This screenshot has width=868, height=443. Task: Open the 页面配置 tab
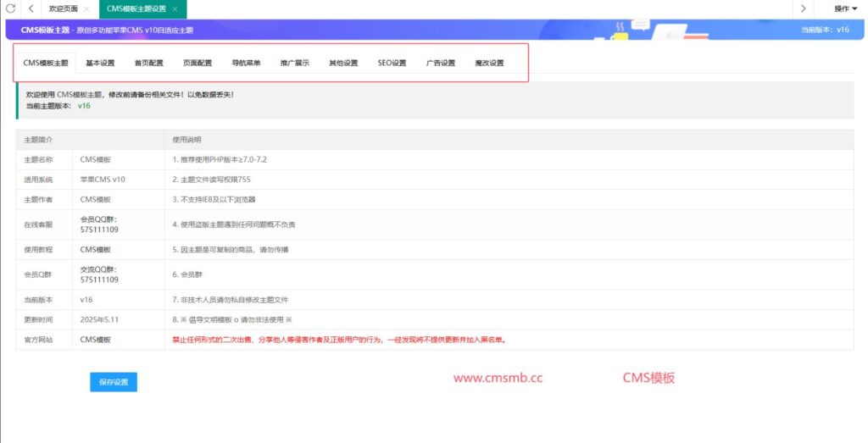(x=198, y=63)
